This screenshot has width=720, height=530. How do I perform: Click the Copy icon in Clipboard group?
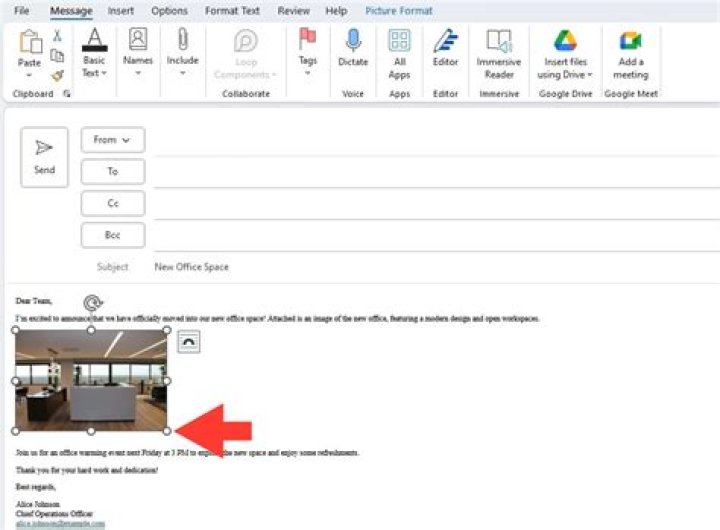tap(58, 55)
